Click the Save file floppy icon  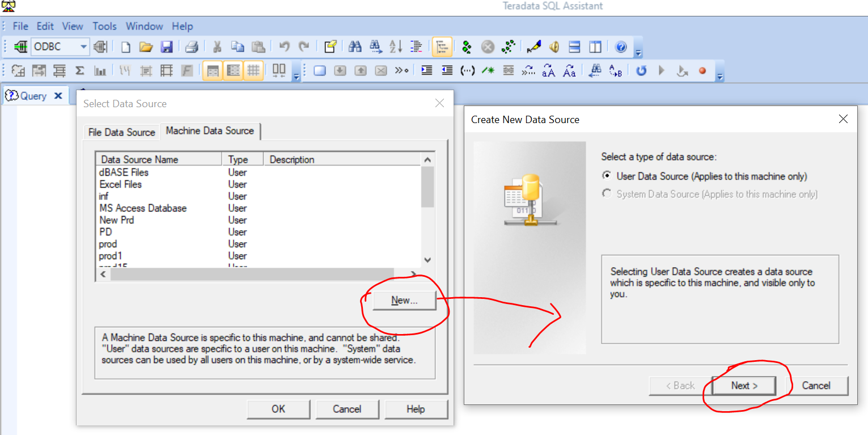pyautogui.click(x=167, y=47)
